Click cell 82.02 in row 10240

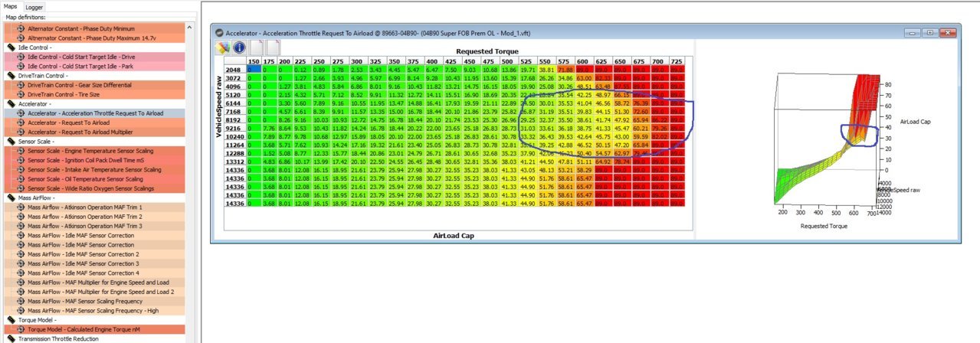click(x=659, y=137)
